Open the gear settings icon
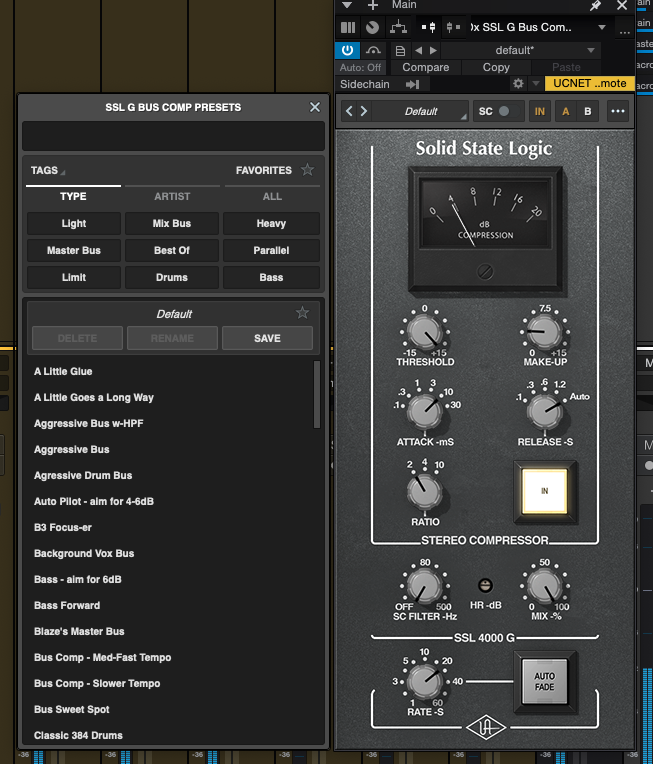 tap(518, 84)
